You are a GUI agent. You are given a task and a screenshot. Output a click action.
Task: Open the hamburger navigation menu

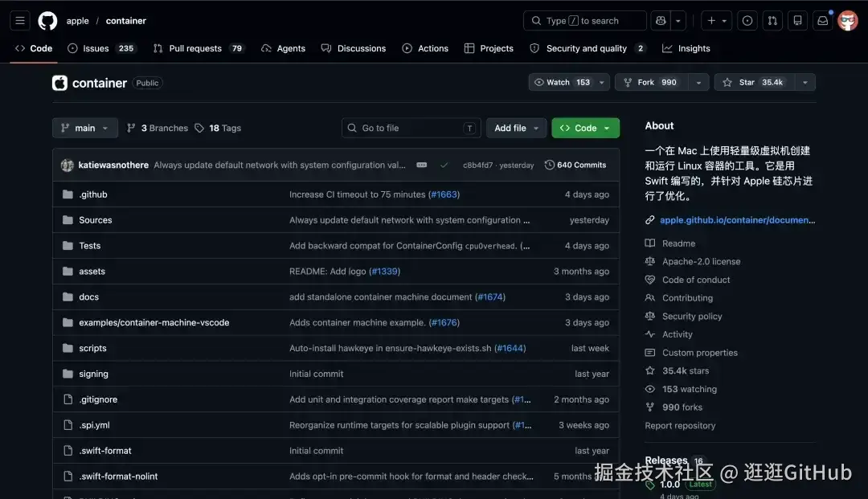point(20,21)
